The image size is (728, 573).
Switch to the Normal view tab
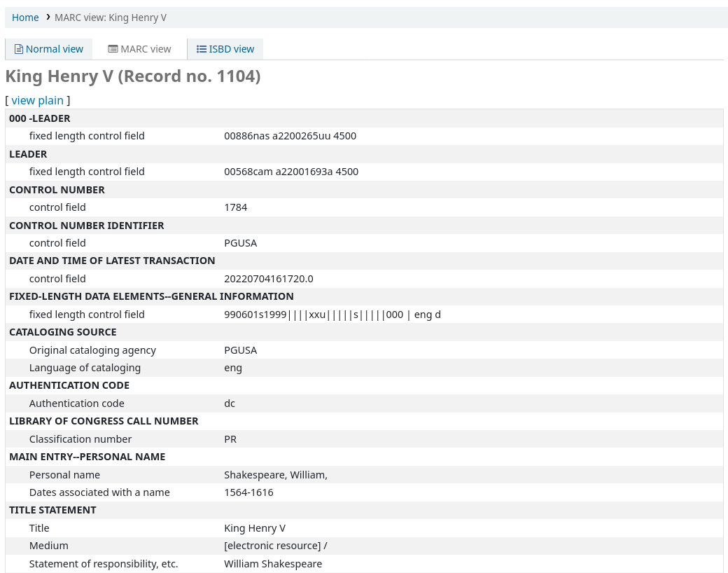[49, 49]
